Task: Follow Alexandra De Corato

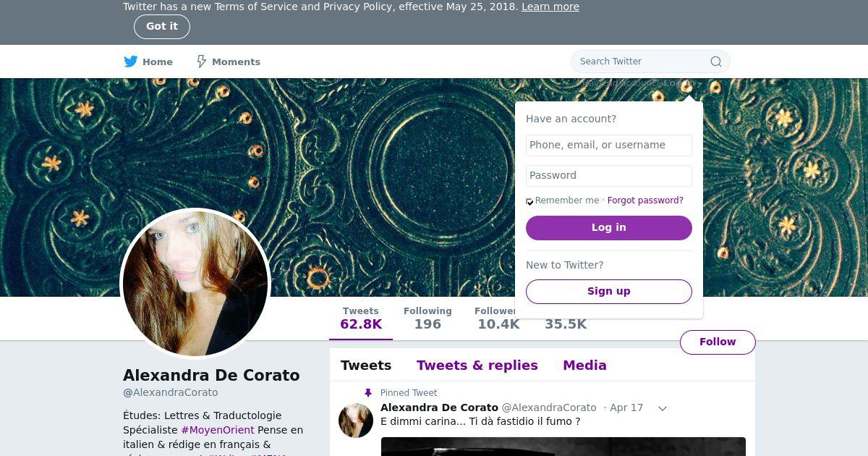Action: 718,342
